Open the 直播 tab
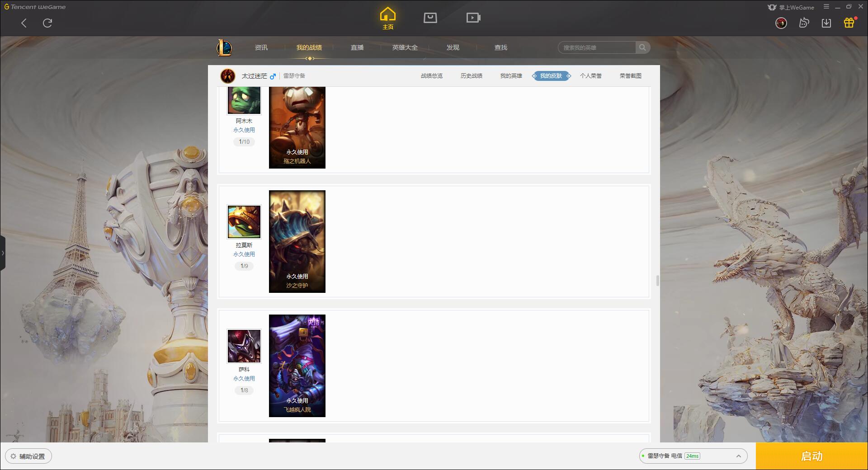The width and height of the screenshot is (868, 470). [x=357, y=47]
